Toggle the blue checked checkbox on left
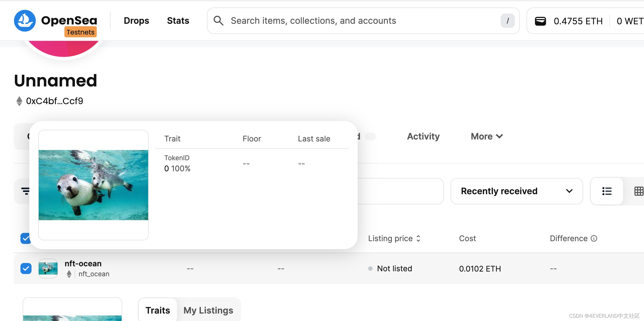Image resolution: width=644 pixels, height=321 pixels. (26, 269)
